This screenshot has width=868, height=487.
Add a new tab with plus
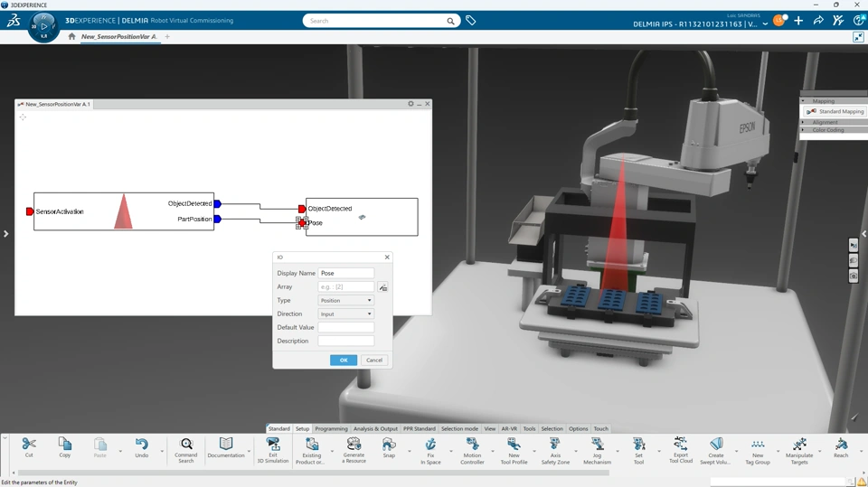pyautogui.click(x=167, y=36)
